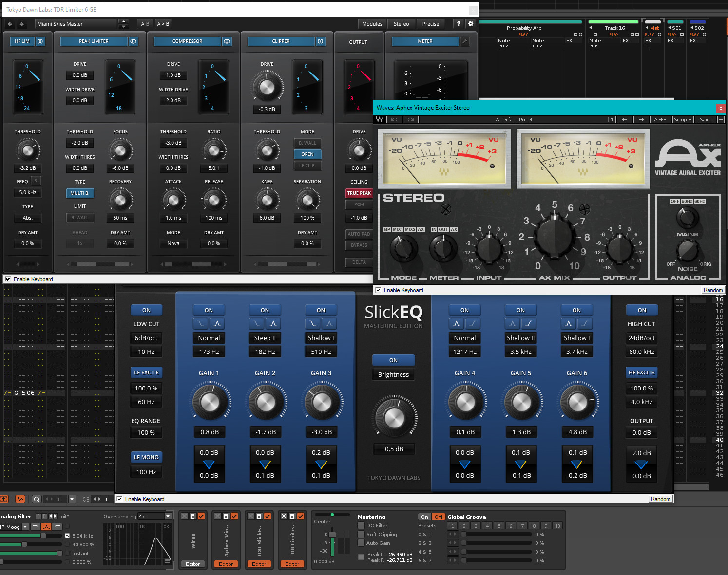Select band 4 bell shape icon
728x575 pixels.
[x=456, y=323]
